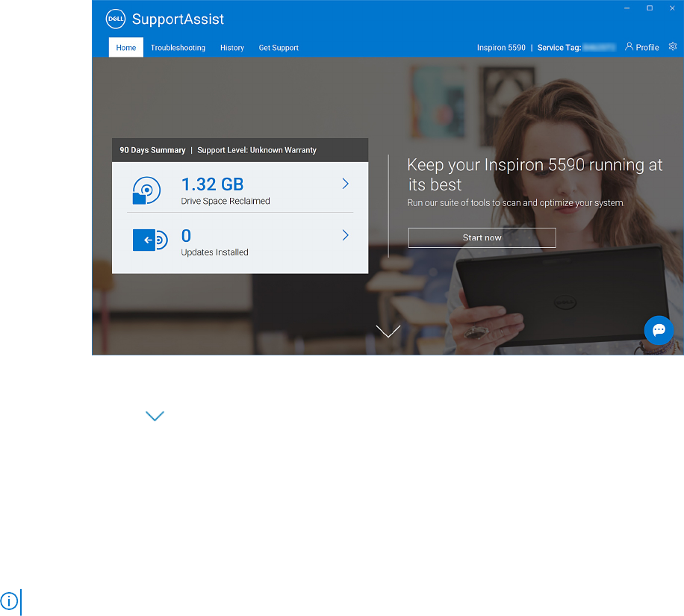684x616 pixels.
Task: Switch to the Home tab
Action: point(126,48)
